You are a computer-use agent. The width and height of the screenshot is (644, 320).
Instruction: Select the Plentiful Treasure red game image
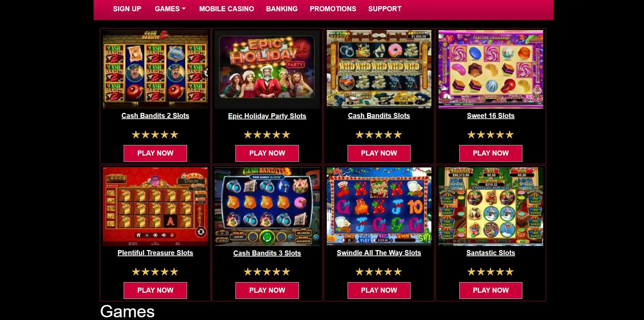click(155, 206)
